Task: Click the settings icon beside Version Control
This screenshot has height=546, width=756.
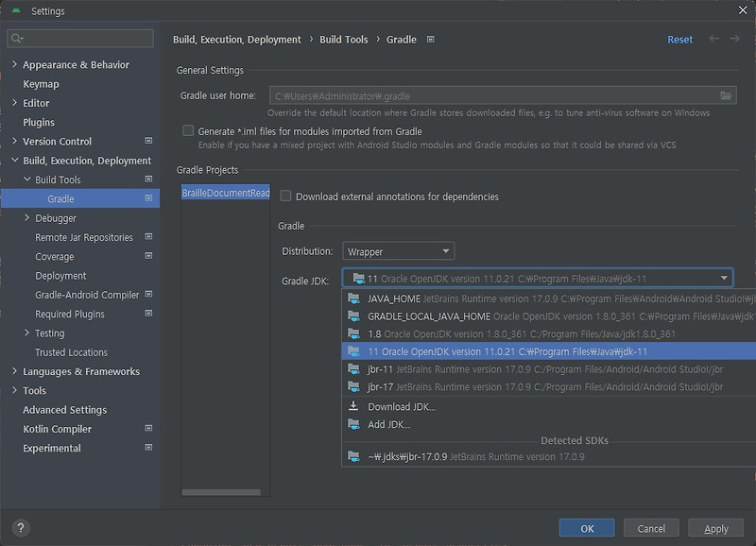Action: 148,141
